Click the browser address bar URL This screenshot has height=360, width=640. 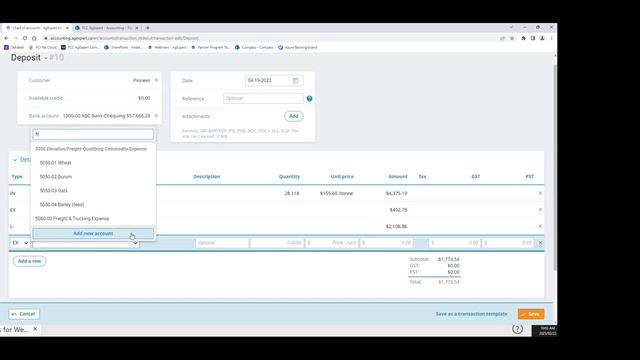tap(124, 38)
